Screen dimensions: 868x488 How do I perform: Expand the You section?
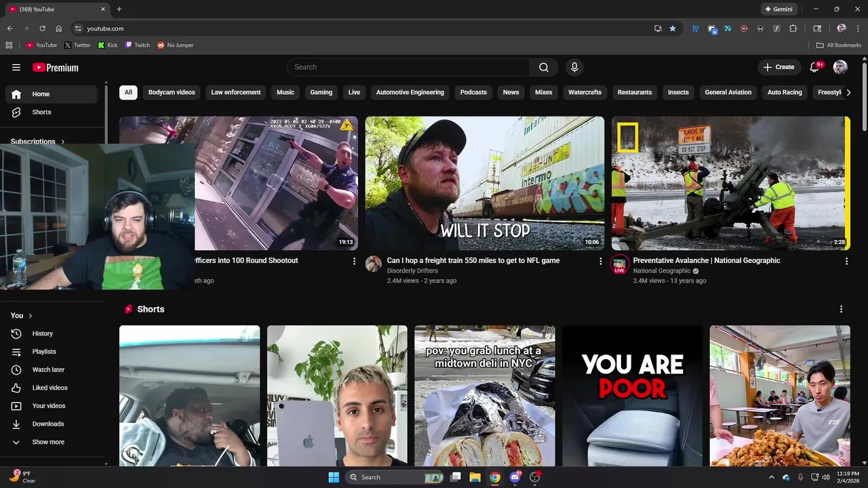click(x=22, y=315)
